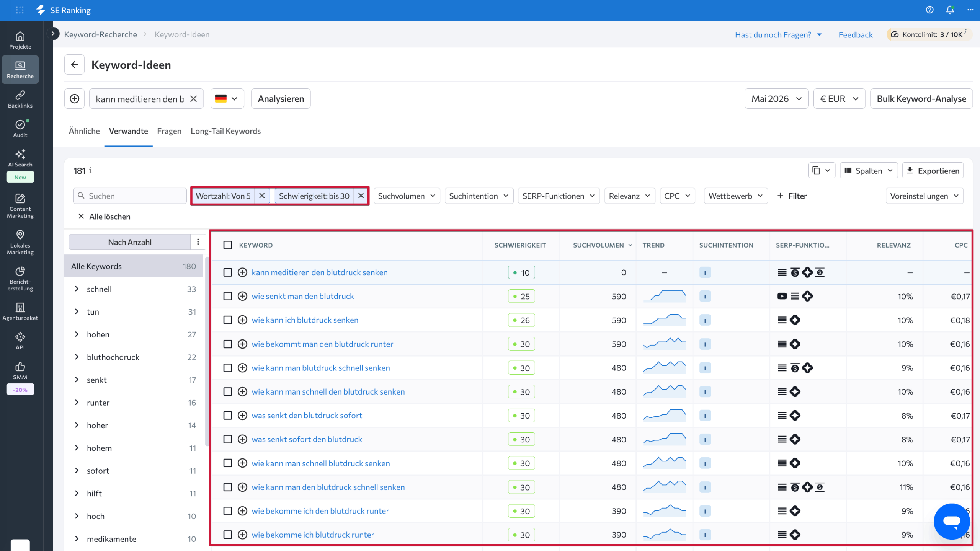Go to Projekte in sidebar
Screen dimensions: 980x551
click(x=20, y=40)
